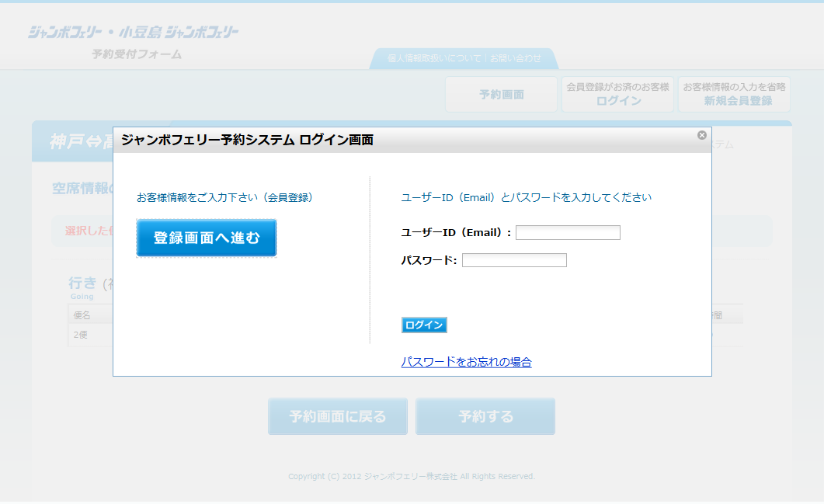This screenshot has height=504, width=824.
Task: Click 予約画面に戻る button behind the dialog
Action: click(x=338, y=416)
